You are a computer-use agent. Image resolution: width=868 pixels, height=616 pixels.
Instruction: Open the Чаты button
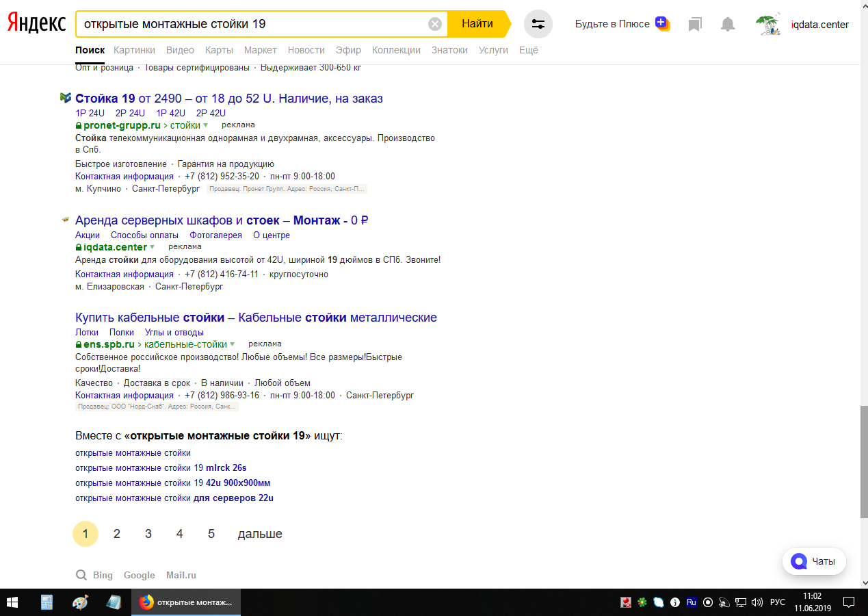click(814, 561)
